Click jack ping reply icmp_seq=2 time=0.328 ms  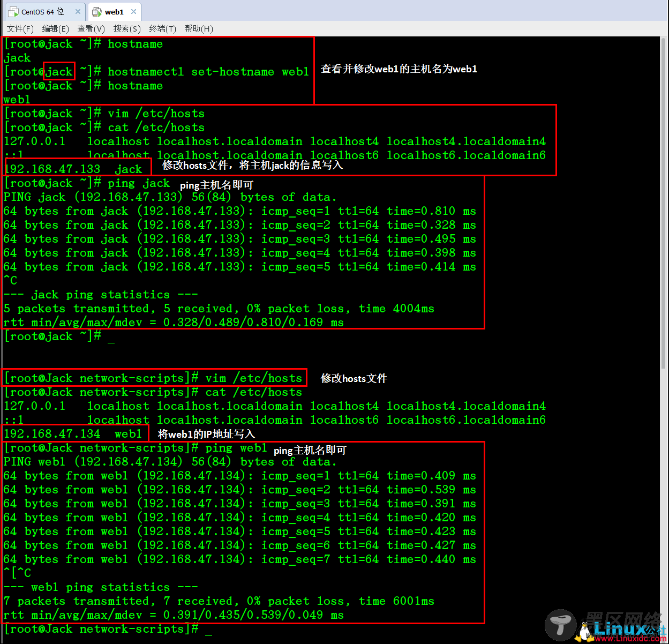tap(240, 225)
